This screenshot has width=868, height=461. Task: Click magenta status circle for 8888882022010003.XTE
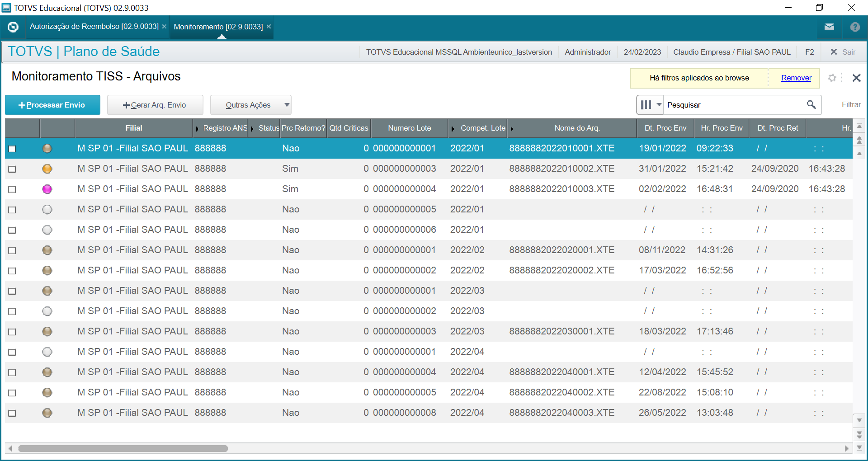(x=47, y=189)
